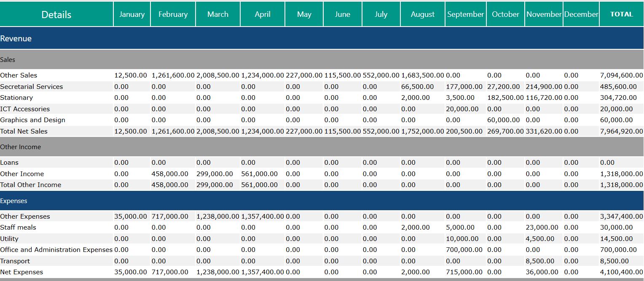Select the Details column header
This screenshot has height=281, width=644.
tap(55, 14)
